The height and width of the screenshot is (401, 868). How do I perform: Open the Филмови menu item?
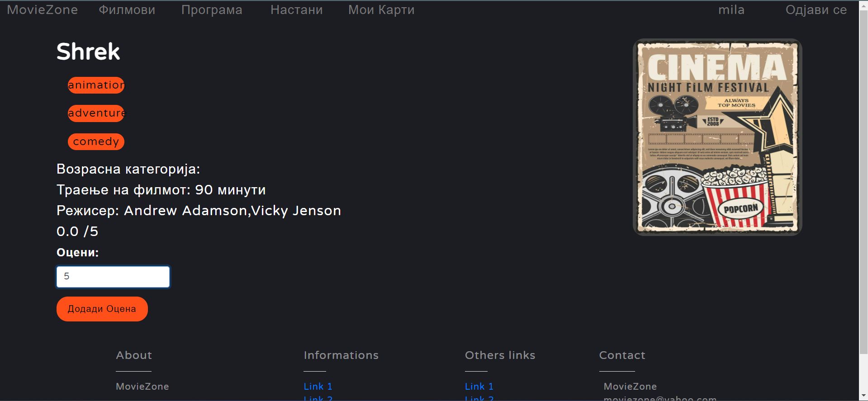point(127,10)
